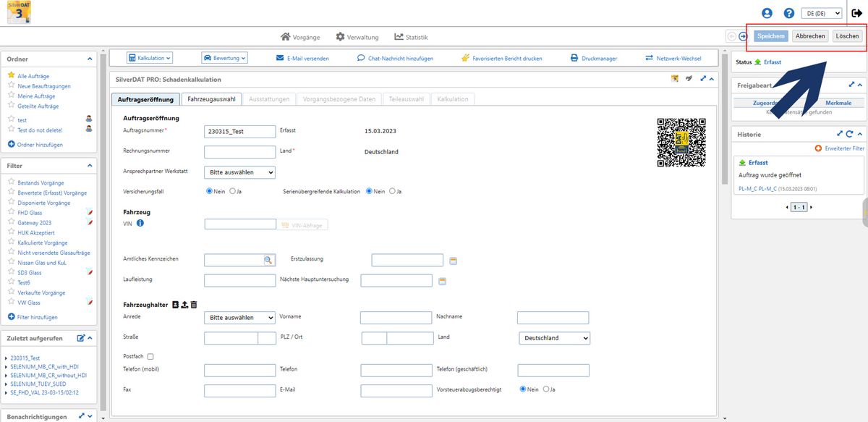This screenshot has height=422, width=868.
Task: Open the Bewertung dropdown menu
Action: (x=224, y=58)
